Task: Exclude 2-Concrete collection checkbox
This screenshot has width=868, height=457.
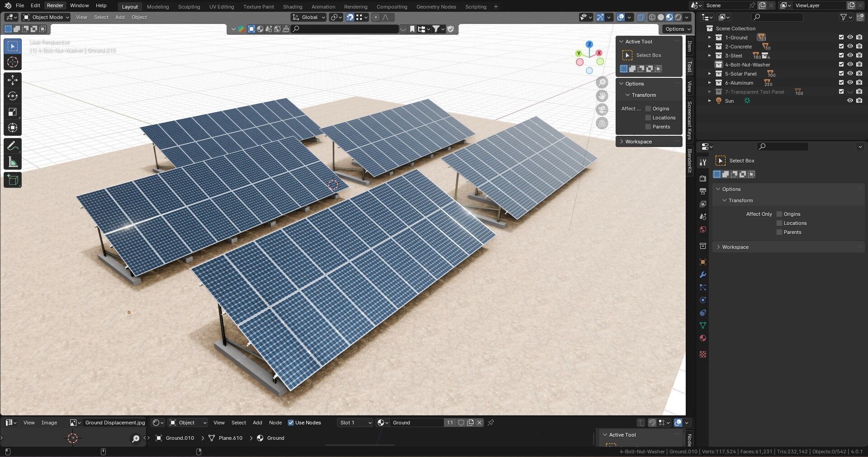Action: 841,47
